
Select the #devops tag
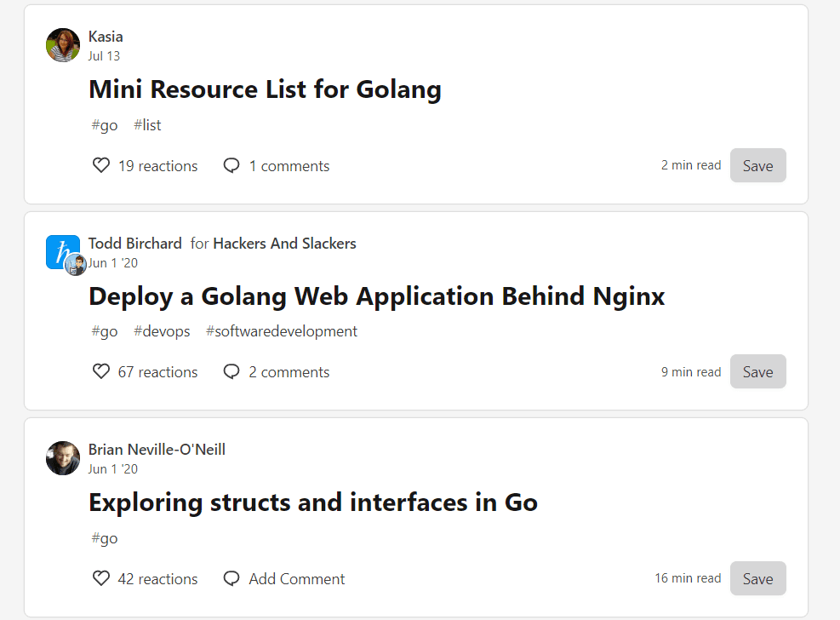coord(162,331)
